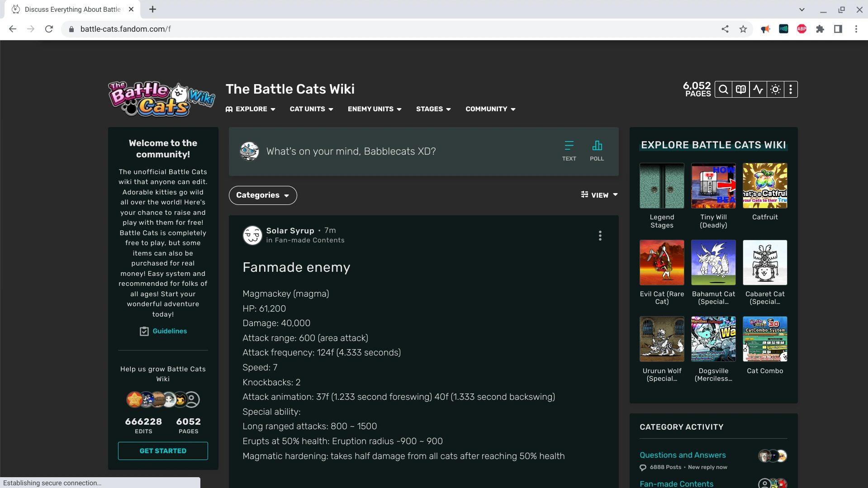Image resolution: width=868 pixels, height=488 pixels.
Task: Open the recent wiki activity icon
Action: pyautogui.click(x=758, y=89)
